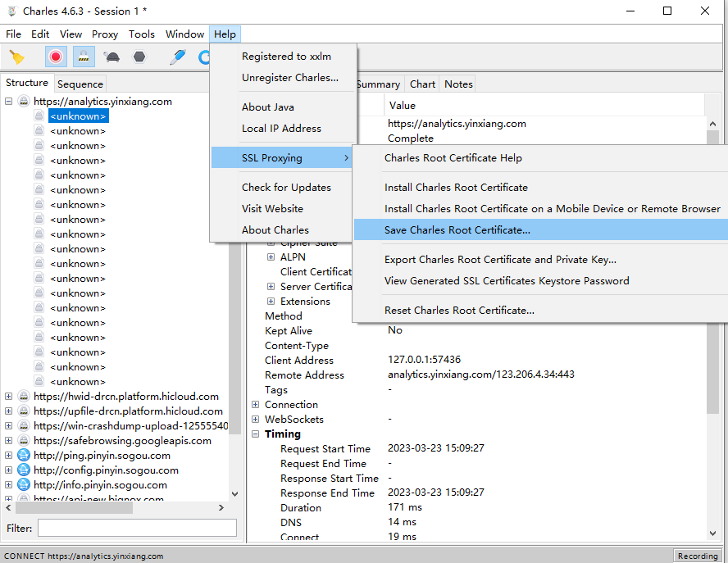The height and width of the screenshot is (563, 728).
Task: Expand the Extensions row
Action: pos(271,302)
